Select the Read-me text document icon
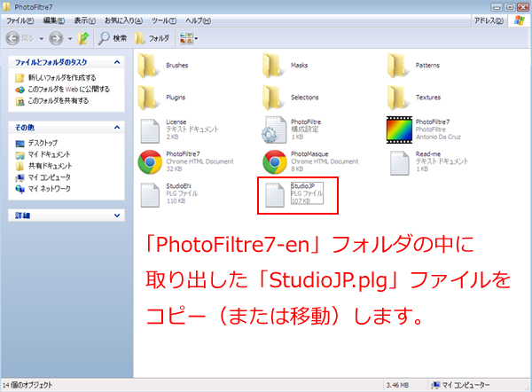The height and width of the screenshot is (392, 532). 400,163
